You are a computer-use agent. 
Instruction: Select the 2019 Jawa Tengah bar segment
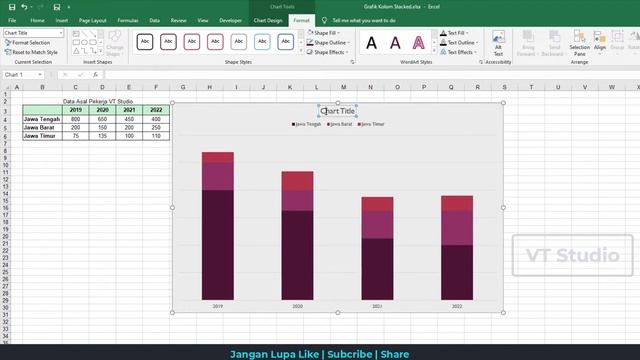[x=218, y=245]
